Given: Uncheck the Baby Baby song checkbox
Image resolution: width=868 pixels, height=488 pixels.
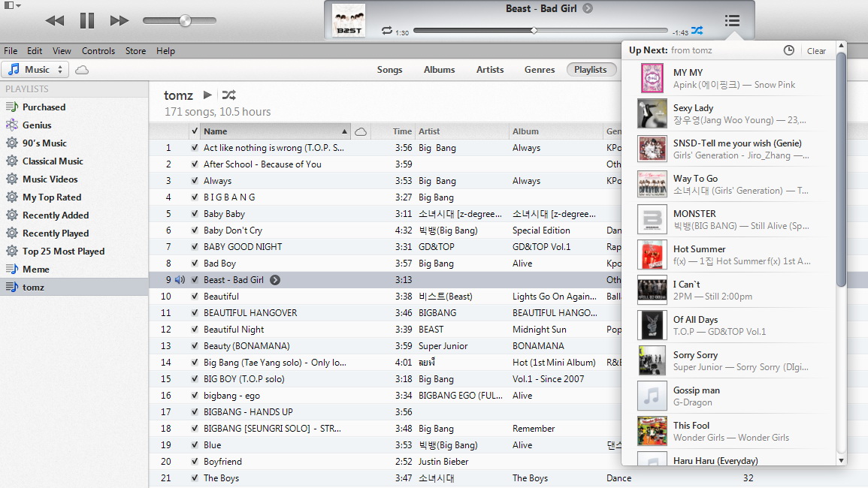Looking at the screenshot, I should (x=195, y=213).
